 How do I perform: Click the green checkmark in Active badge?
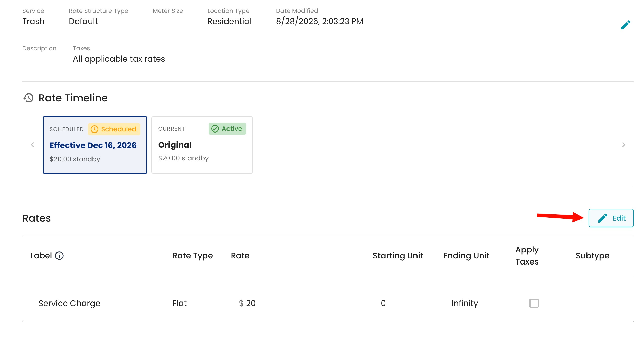[215, 129]
